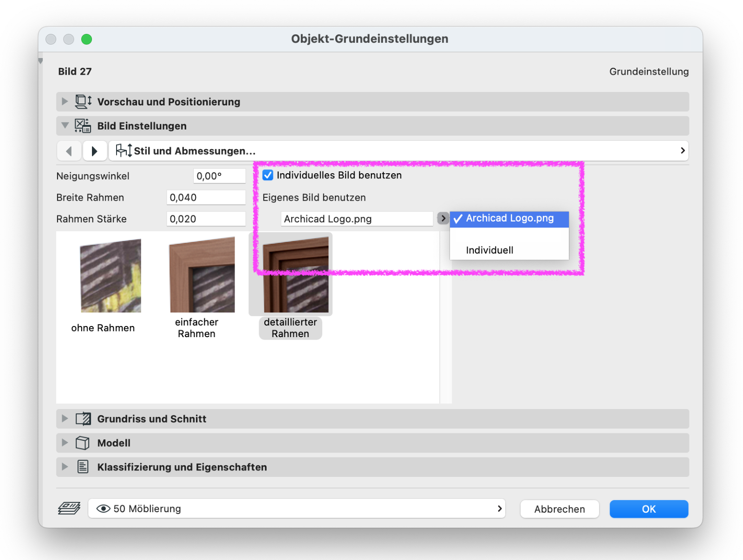
Task: Select ohne Rahmen thumbnail
Action: pos(111,276)
